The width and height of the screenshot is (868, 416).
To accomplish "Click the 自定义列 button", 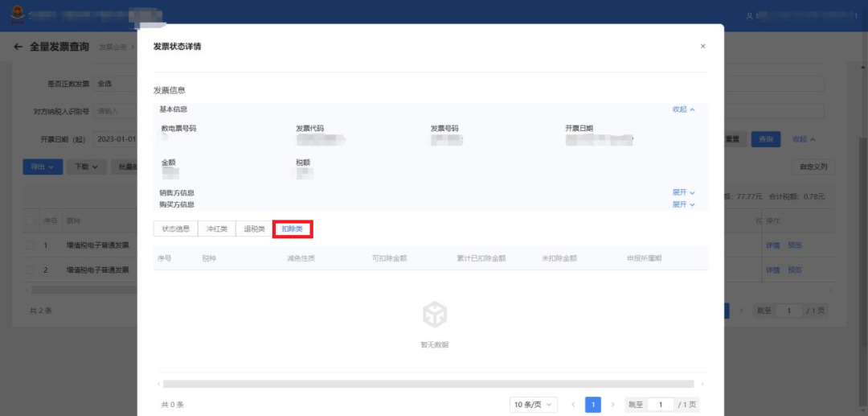I will (x=813, y=167).
